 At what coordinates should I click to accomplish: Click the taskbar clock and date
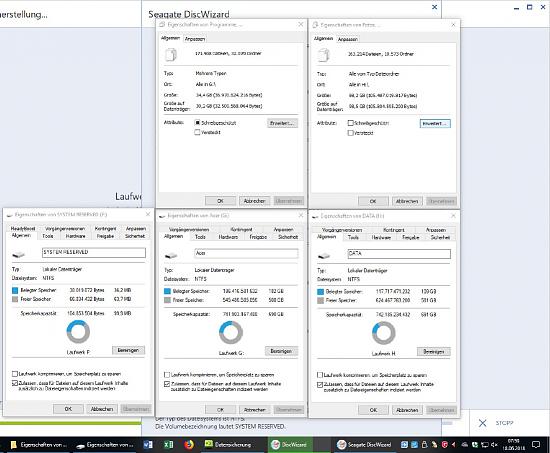(513, 445)
